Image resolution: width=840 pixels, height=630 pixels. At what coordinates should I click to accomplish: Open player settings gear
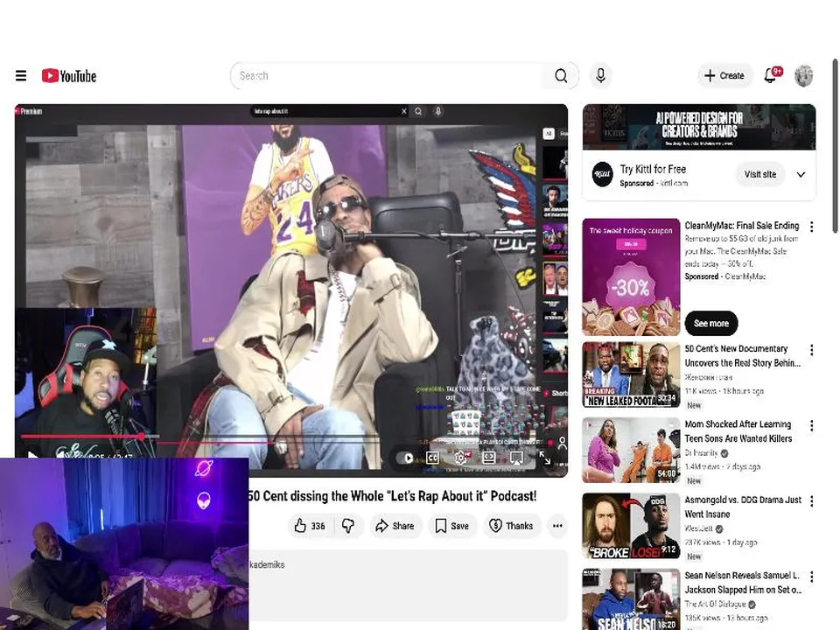pyautogui.click(x=461, y=458)
